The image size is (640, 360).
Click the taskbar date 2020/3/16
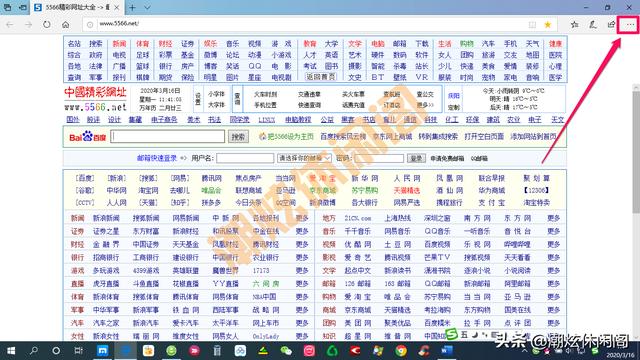[620, 356]
